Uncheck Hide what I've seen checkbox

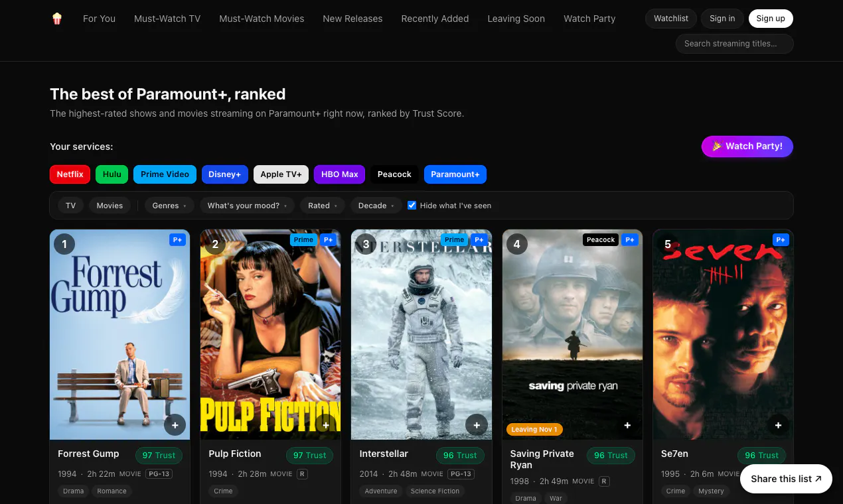pos(412,206)
